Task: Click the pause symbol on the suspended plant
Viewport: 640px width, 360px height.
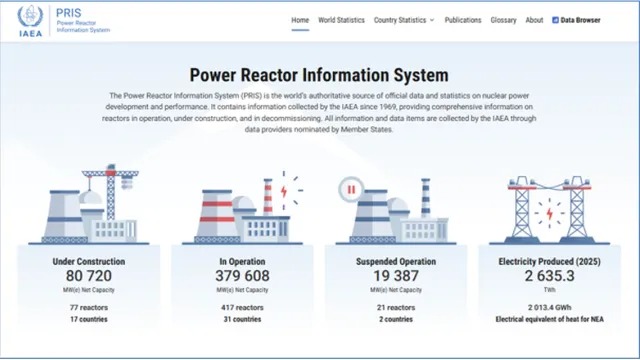Action: [x=351, y=189]
